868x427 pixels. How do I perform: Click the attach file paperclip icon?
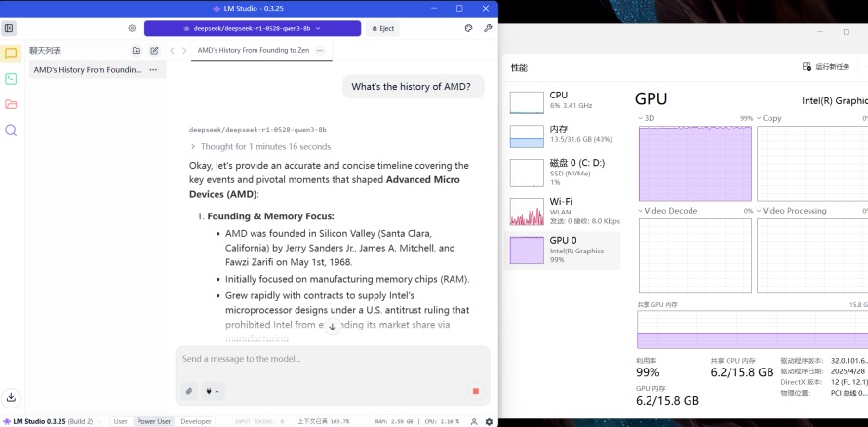coord(189,391)
